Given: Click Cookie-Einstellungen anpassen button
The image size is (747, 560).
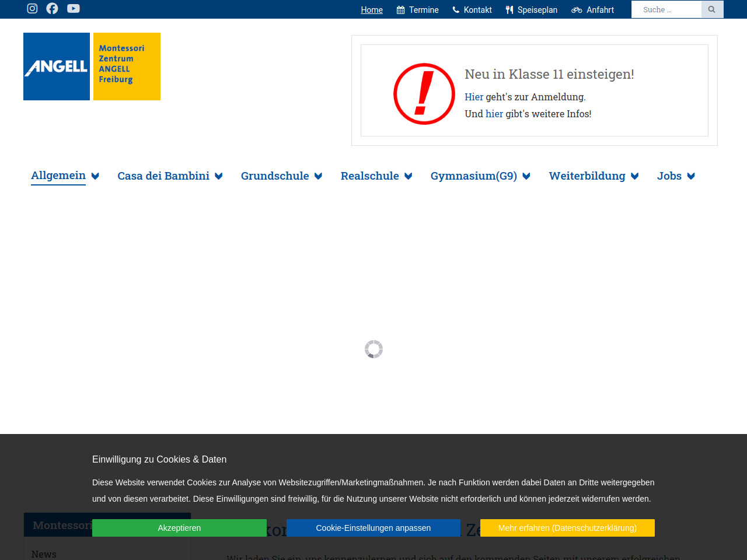Looking at the screenshot, I should pyautogui.click(x=373, y=528).
